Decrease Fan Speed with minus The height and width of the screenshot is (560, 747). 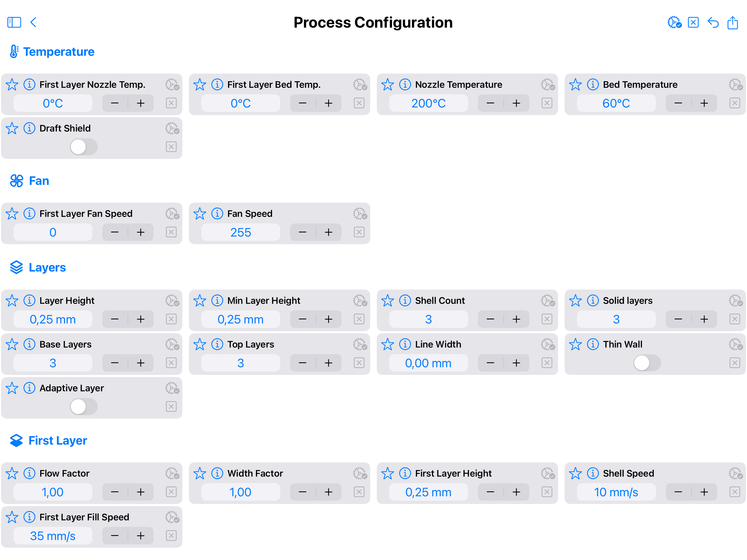pos(303,232)
